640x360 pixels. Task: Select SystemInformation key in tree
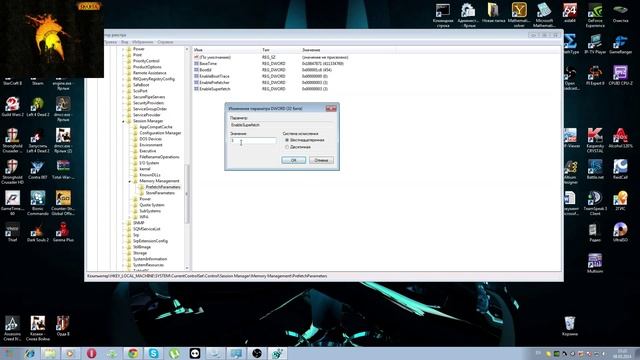coord(150,259)
